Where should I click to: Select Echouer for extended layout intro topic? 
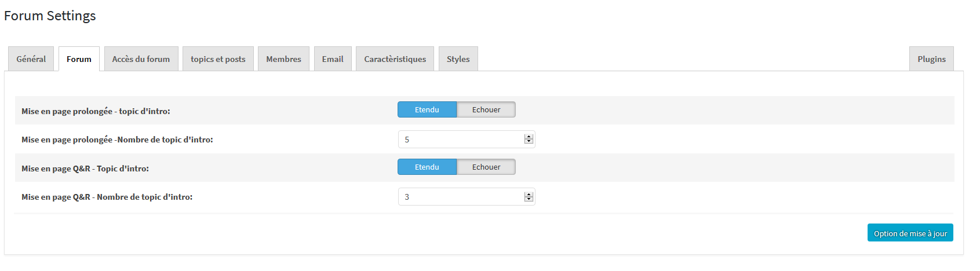(x=486, y=109)
